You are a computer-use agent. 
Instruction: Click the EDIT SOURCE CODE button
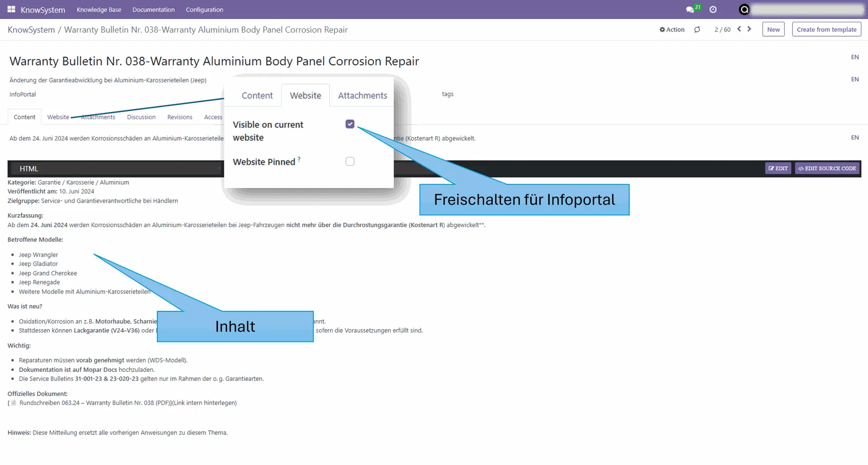(x=827, y=169)
